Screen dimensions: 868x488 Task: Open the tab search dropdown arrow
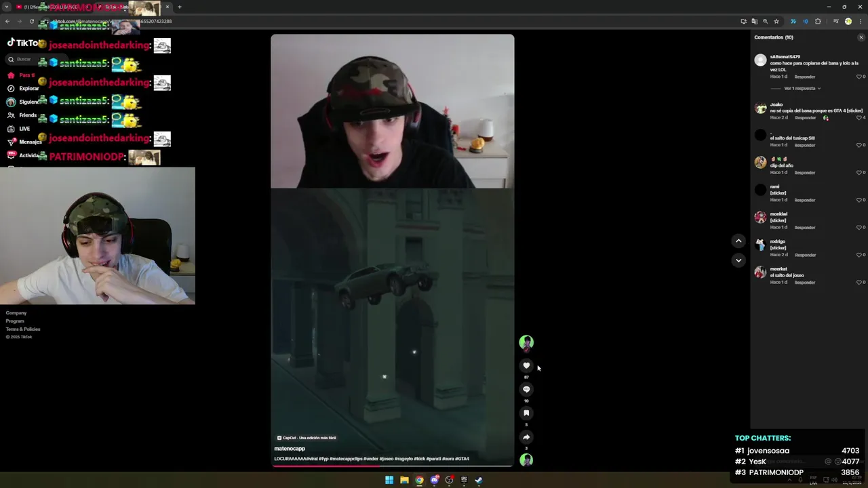pyautogui.click(x=6, y=7)
